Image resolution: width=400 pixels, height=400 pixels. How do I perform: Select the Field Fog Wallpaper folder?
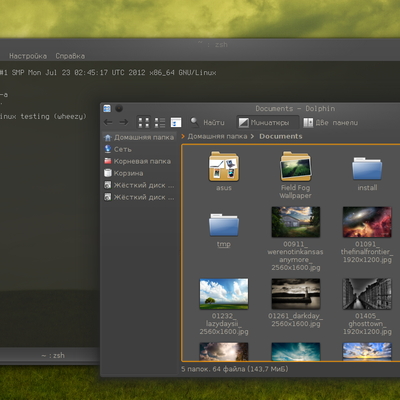click(296, 166)
